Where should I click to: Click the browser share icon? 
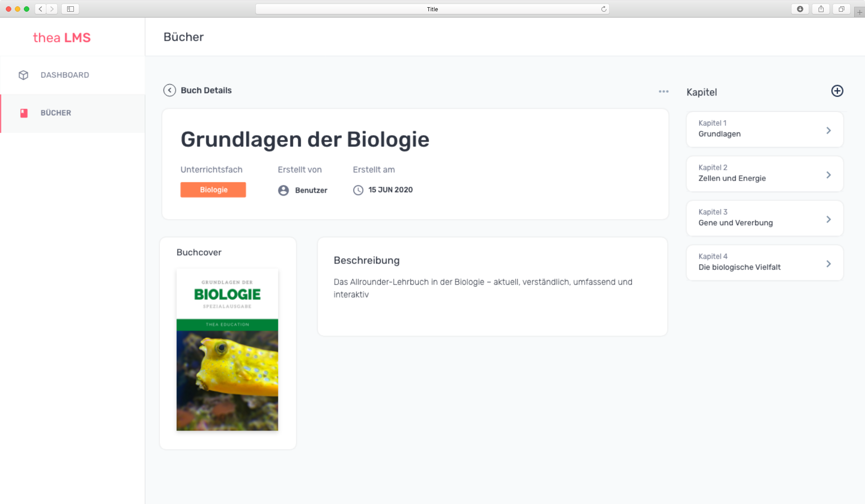tap(821, 9)
